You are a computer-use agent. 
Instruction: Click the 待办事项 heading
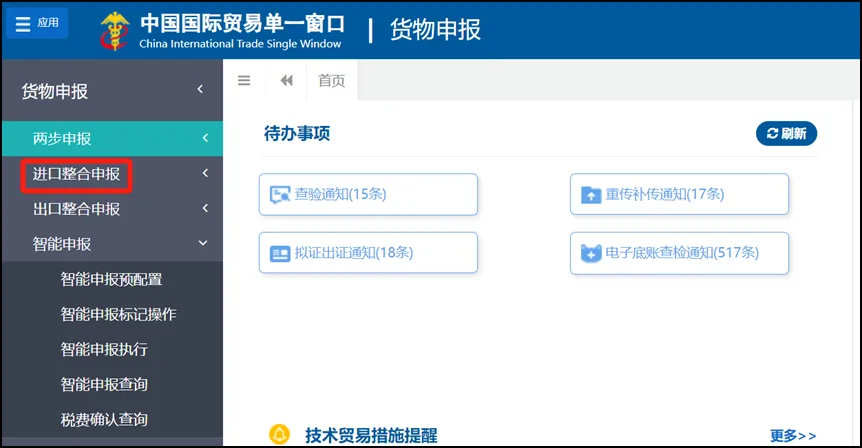297,134
